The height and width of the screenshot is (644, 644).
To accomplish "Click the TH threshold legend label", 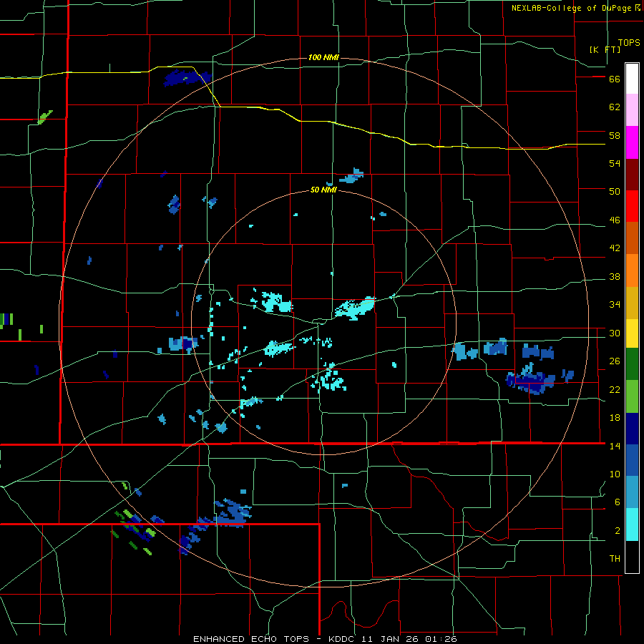I will 615,559.
